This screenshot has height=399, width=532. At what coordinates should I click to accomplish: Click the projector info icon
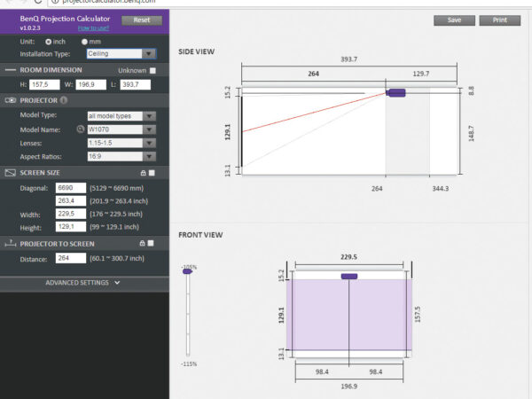[64, 100]
